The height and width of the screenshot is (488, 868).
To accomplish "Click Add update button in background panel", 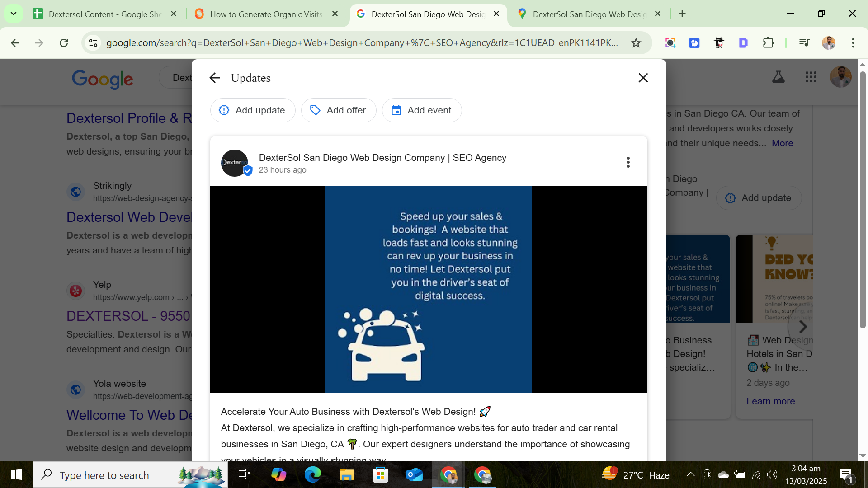I will 759,198.
